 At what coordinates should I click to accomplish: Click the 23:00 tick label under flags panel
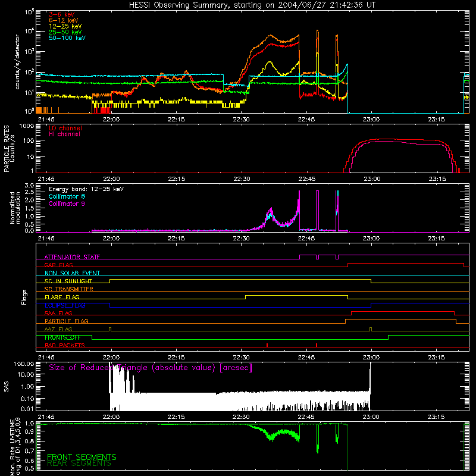point(371,358)
